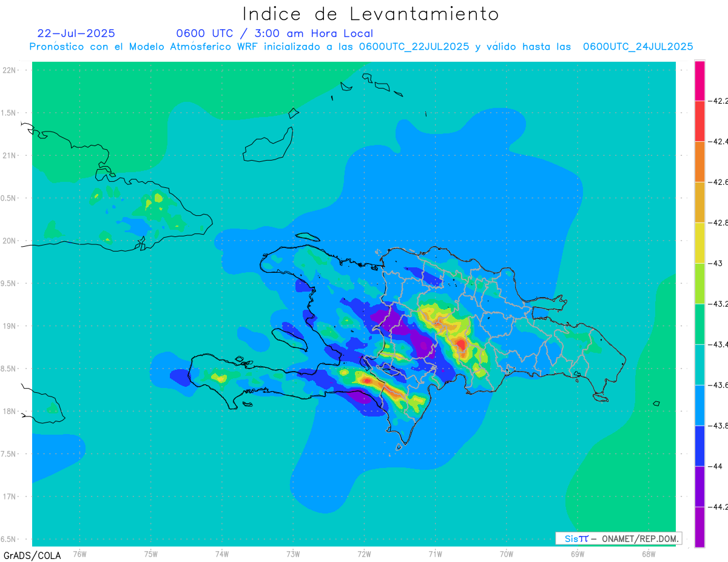Image resolution: width=728 pixels, height=562 pixels.
Task: Click the '-42.2' colorbar value
Action: point(718,101)
